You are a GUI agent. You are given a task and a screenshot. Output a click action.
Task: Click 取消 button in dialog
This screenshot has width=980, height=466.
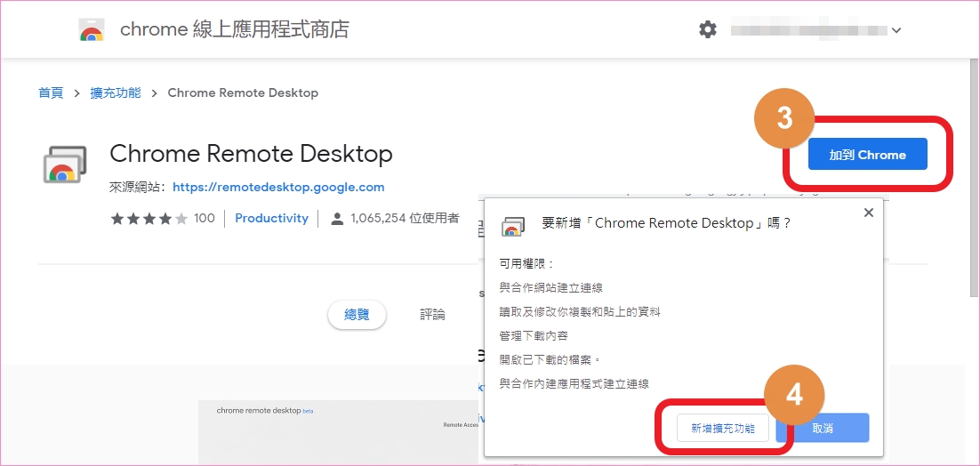click(x=823, y=428)
